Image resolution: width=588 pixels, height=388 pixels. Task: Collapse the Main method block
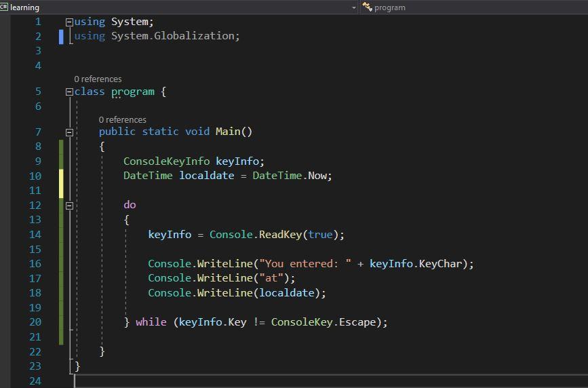point(69,132)
